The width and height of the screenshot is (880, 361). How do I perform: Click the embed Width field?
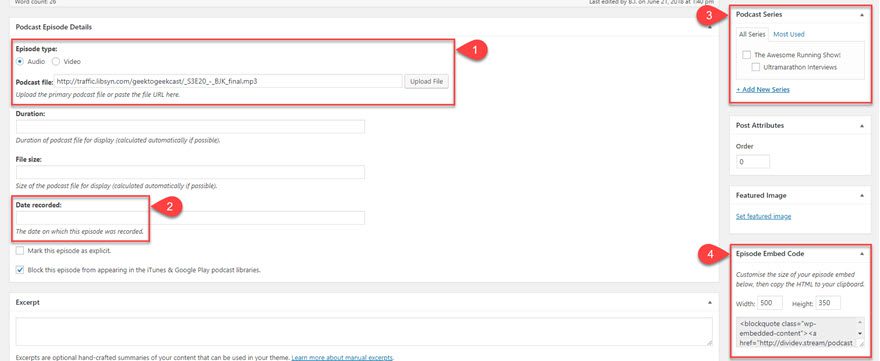pos(769,303)
